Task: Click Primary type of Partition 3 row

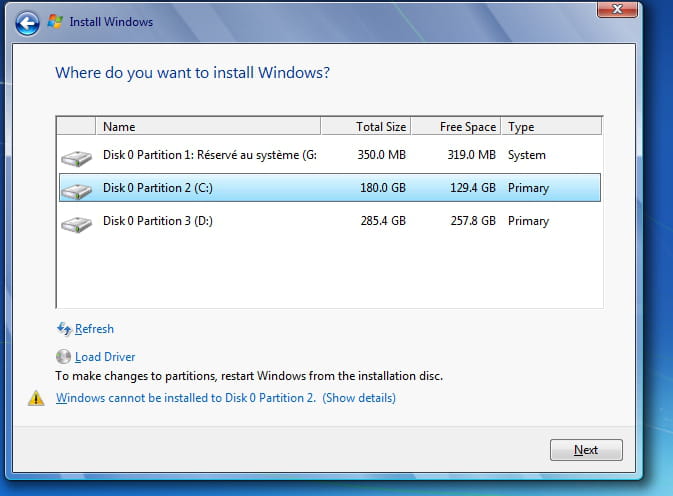Action: (528, 221)
